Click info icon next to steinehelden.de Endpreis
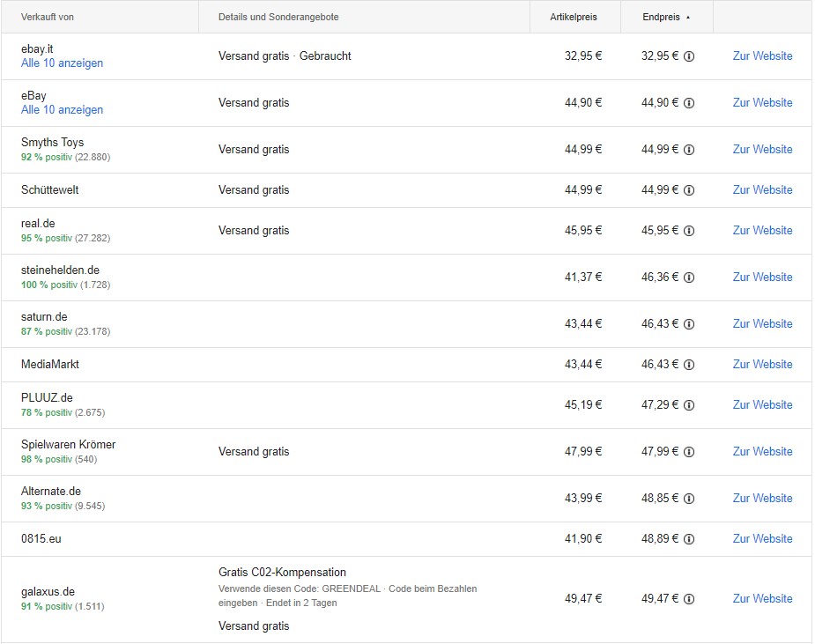Screen dimensions: 815x644 [689, 278]
